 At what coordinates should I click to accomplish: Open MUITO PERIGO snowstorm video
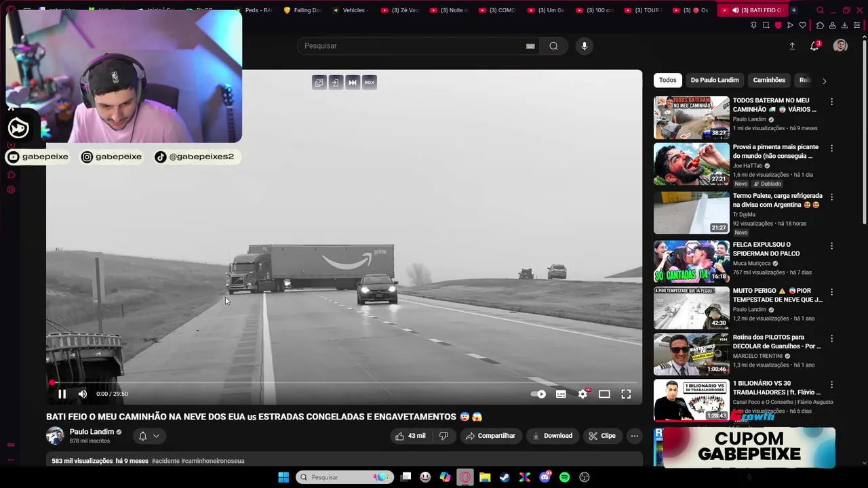coord(692,308)
